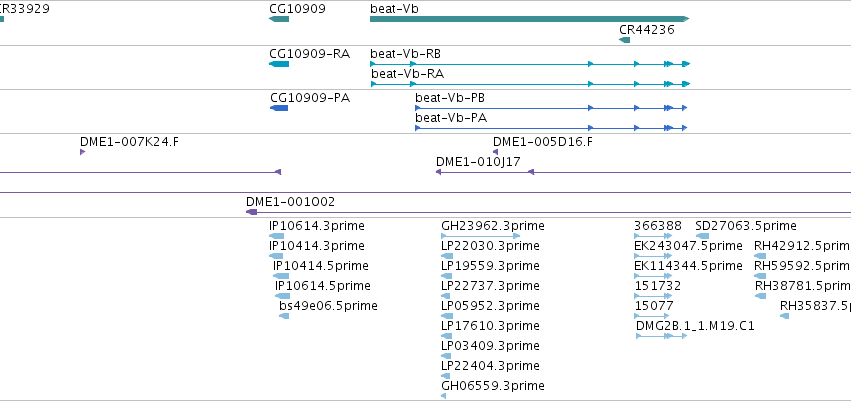Click the CG10909 gene arrow glyph
The width and height of the screenshot is (851, 401).
(279, 19)
